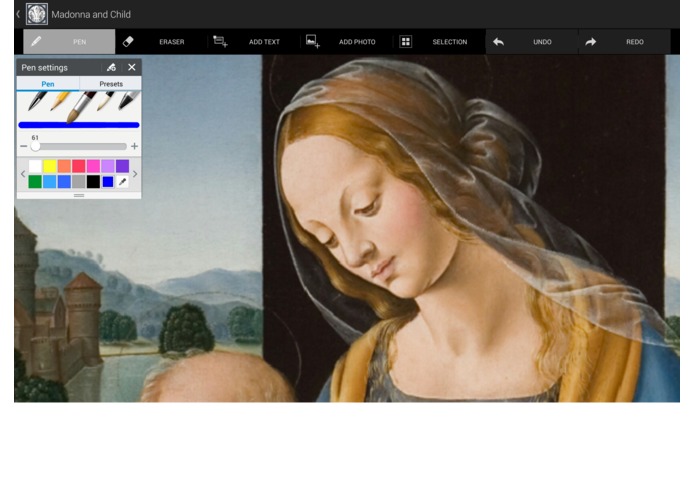Choose the paintbrush pen type
This screenshot has width=695, height=494.
(81, 106)
